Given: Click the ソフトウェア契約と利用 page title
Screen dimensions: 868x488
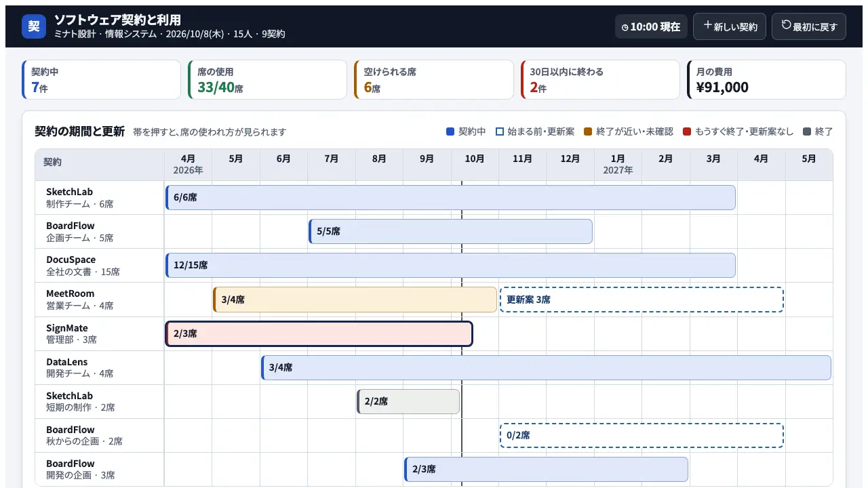Looking at the screenshot, I should [x=117, y=20].
